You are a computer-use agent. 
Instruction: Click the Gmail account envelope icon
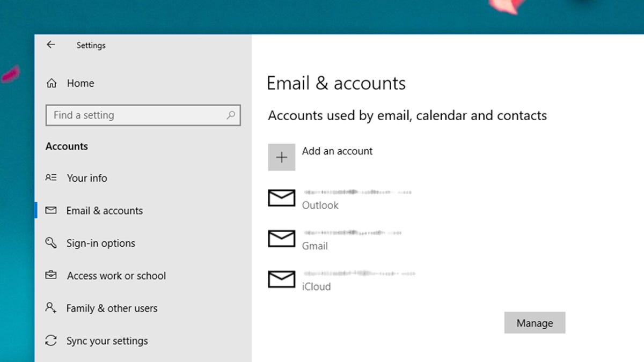click(282, 239)
